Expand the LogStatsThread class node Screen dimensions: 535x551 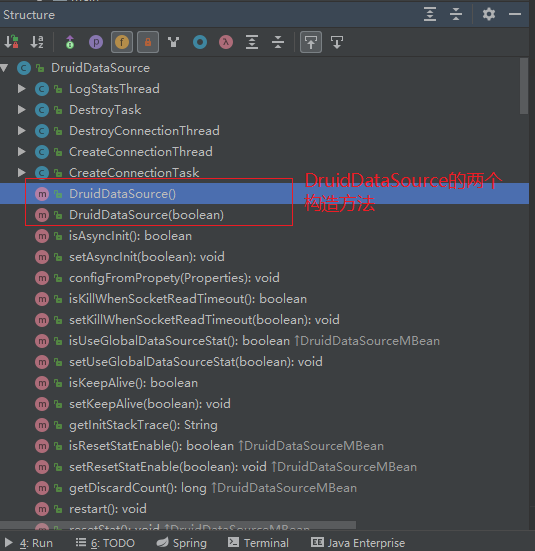(21, 89)
